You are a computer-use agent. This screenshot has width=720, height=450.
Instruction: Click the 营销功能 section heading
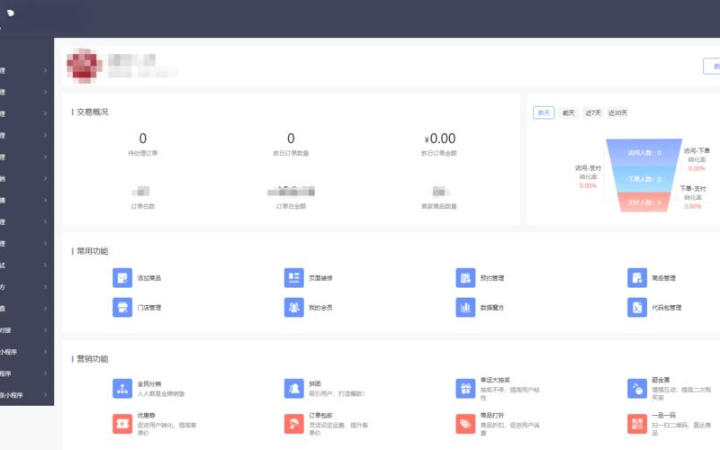pyautogui.click(x=92, y=359)
